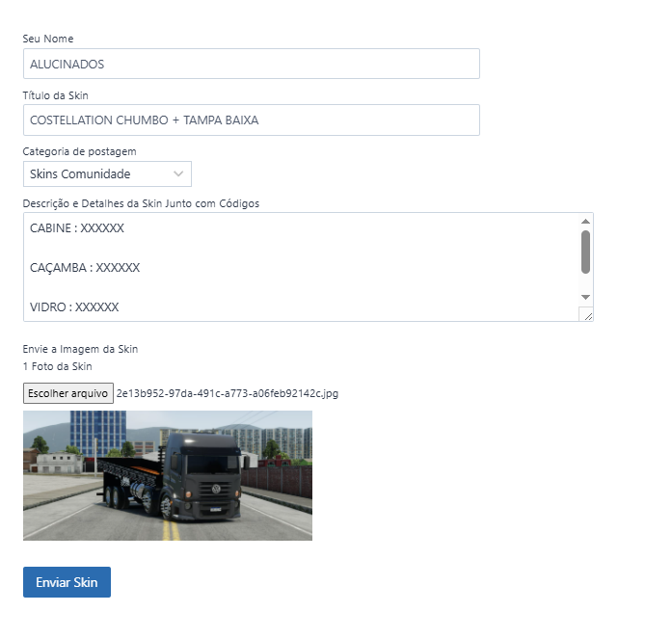Place cursor on the CAÇAMBA line

(x=85, y=268)
